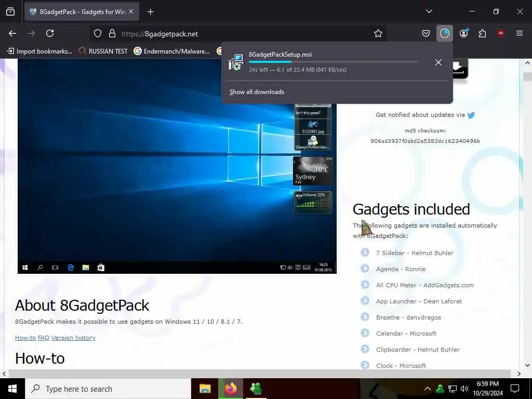Go back to previous page

12,33
